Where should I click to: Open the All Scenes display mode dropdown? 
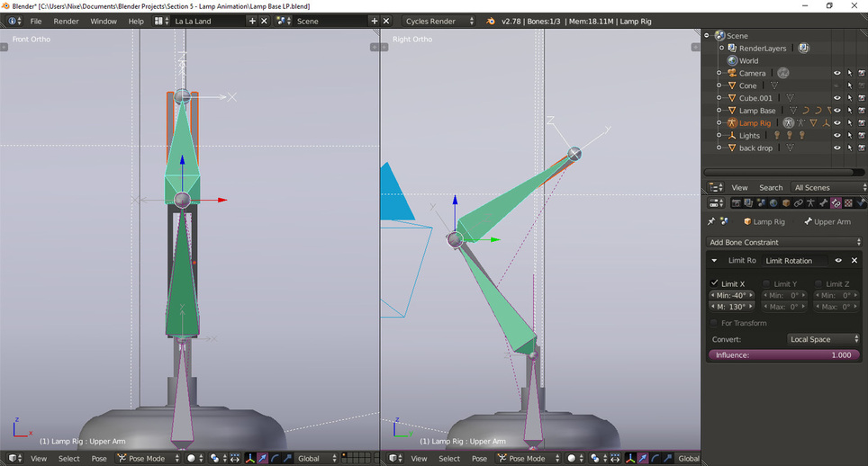[x=828, y=187]
